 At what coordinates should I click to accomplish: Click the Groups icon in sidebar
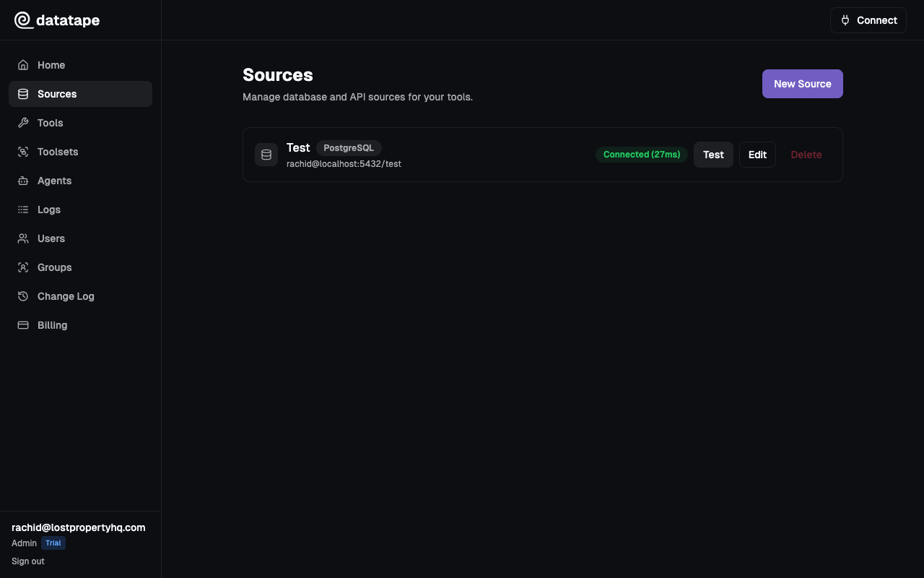point(23,267)
